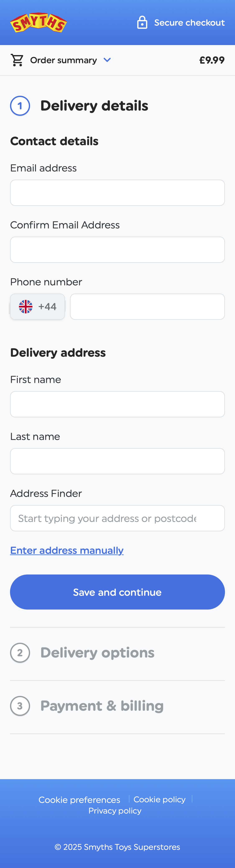This screenshot has height=868, width=235.
Task: Click the UK flag icon
Action: [x=26, y=307]
